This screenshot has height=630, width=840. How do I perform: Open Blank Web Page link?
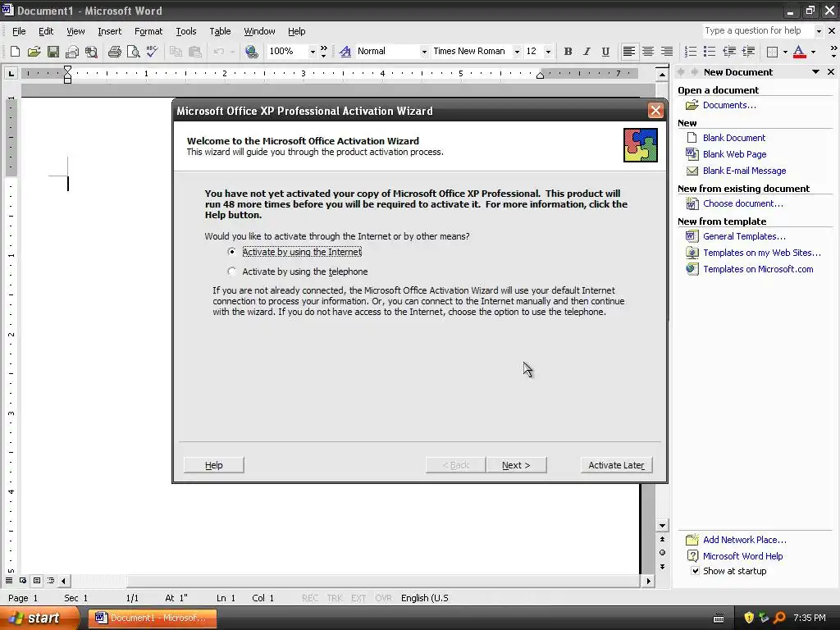point(734,154)
